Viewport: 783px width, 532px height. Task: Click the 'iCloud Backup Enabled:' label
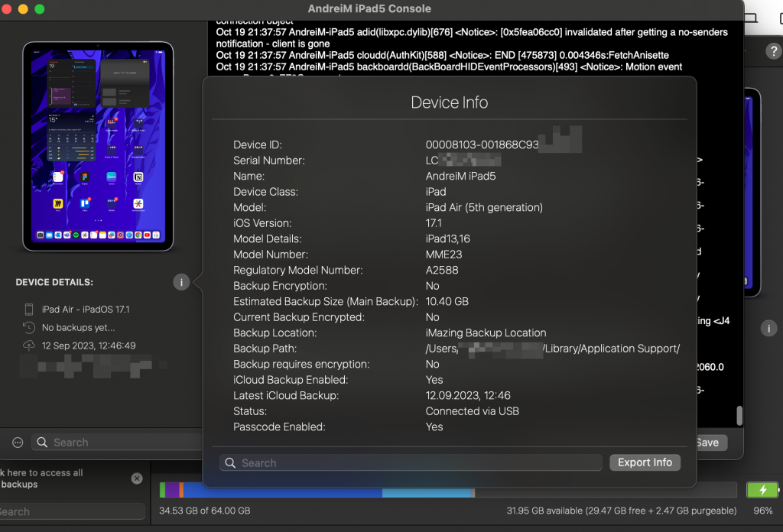click(x=291, y=380)
